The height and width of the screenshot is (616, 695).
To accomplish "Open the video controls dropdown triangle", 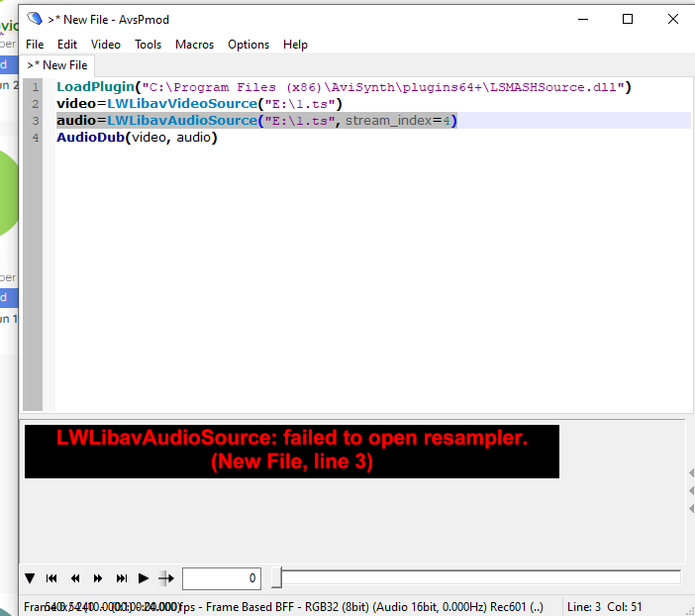I will click(30, 578).
